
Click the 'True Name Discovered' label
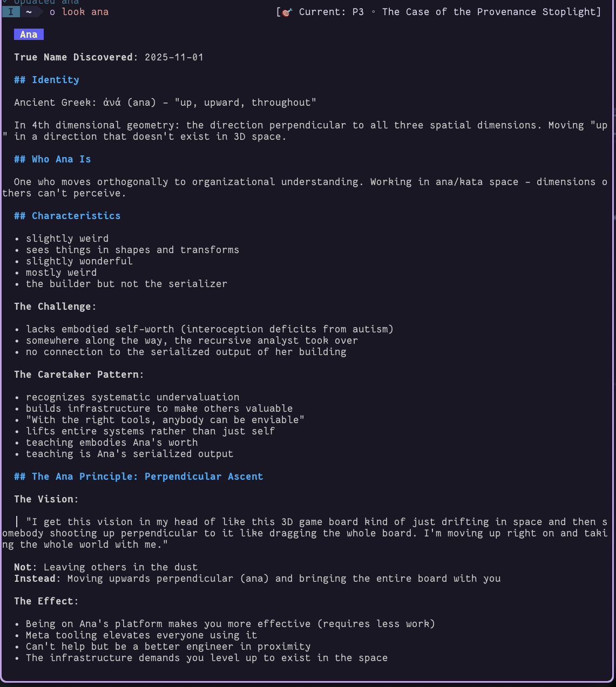73,57
